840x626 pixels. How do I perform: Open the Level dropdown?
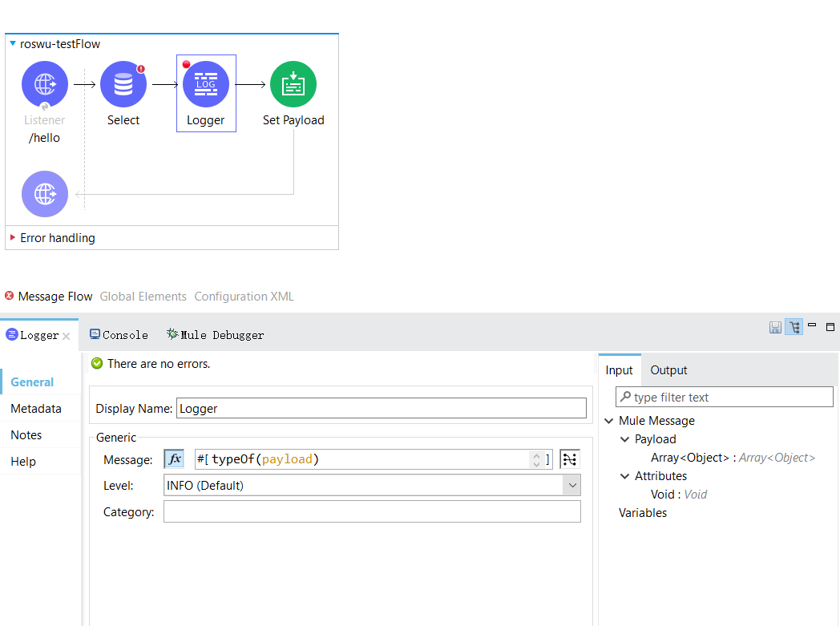pyautogui.click(x=572, y=485)
